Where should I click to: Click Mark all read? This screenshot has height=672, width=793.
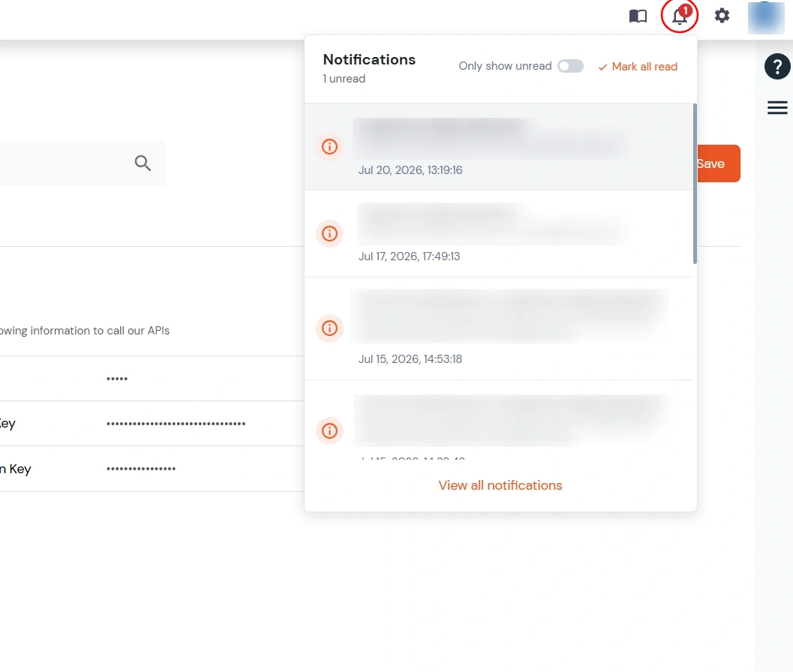[x=638, y=67]
